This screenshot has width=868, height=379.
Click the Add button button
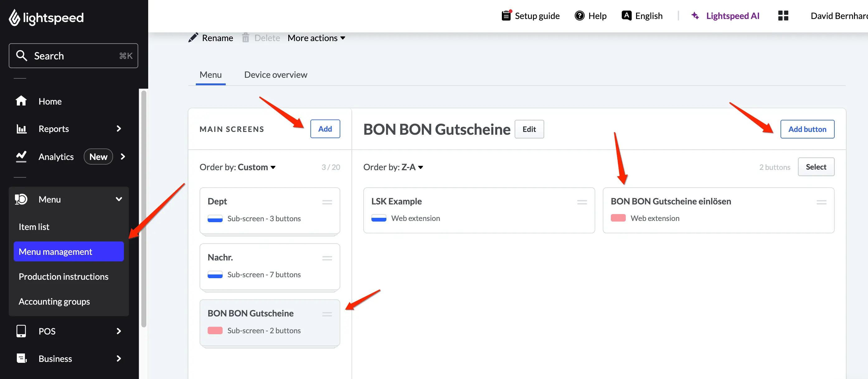point(807,129)
